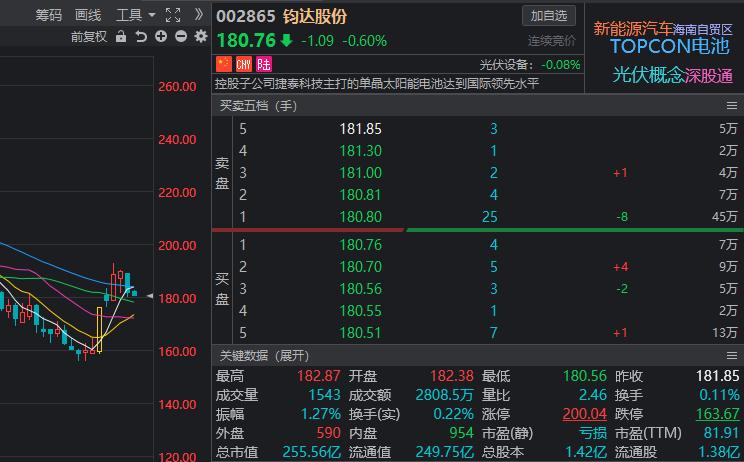Click the 260.00 price axis label
Screen dimensions: 744x462
tap(177, 87)
